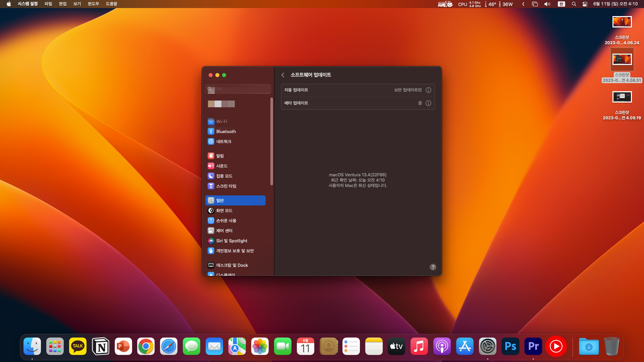Switch Korean input source in menu bar
The width and height of the screenshot is (644, 362).
(561, 4)
